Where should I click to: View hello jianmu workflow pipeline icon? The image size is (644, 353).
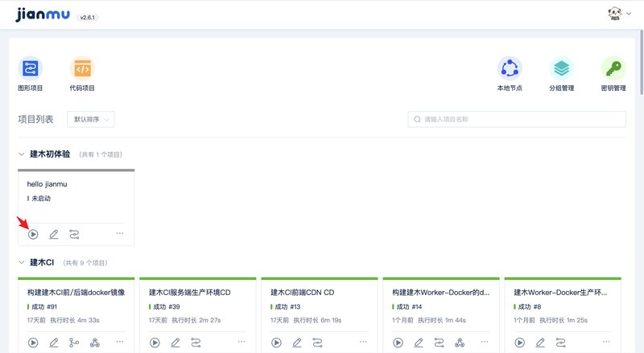click(x=74, y=234)
